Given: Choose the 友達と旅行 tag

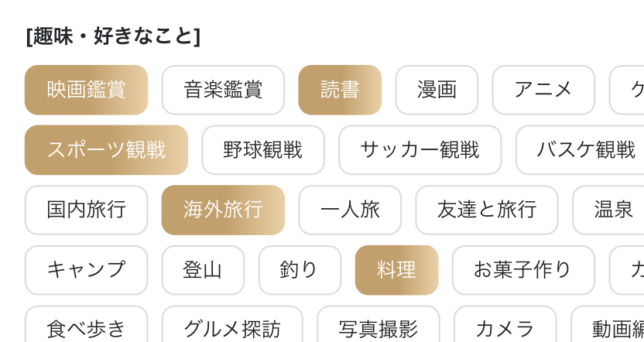Looking at the screenshot, I should (x=486, y=210).
